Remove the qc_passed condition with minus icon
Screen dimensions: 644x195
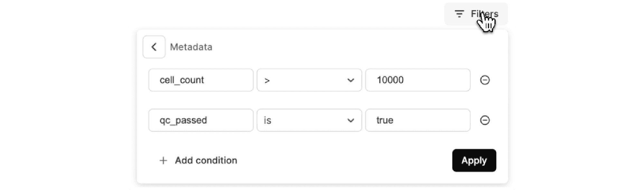point(485,120)
